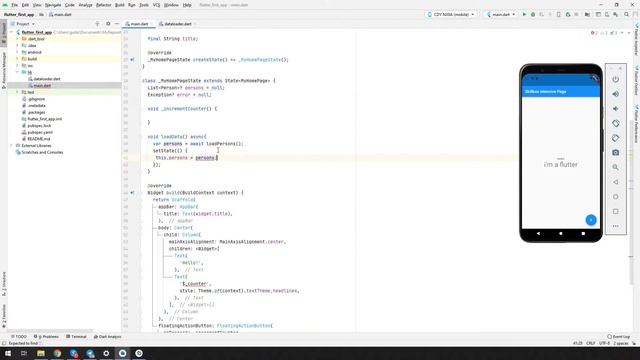Viewport: 640px width, 360px height.
Task: Take an emulator screenshot with camera icon
Action: [616, 153]
